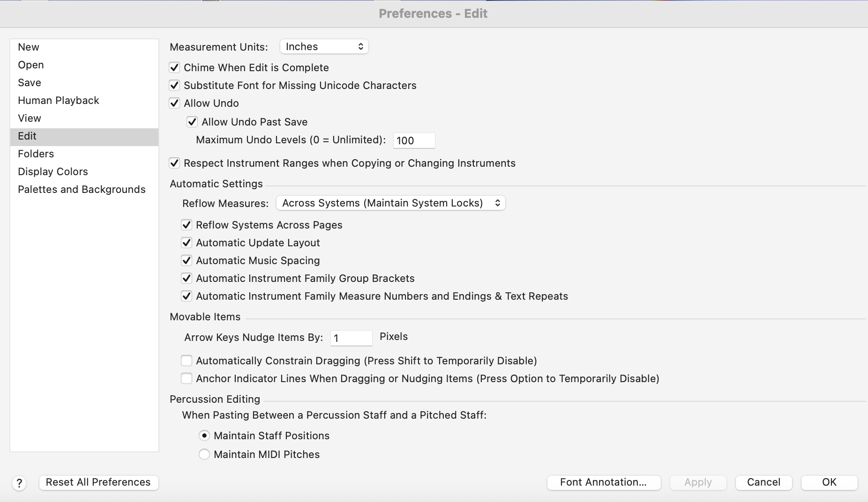
Task: Select Palettes and Backgrounds in sidebar
Action: click(82, 190)
